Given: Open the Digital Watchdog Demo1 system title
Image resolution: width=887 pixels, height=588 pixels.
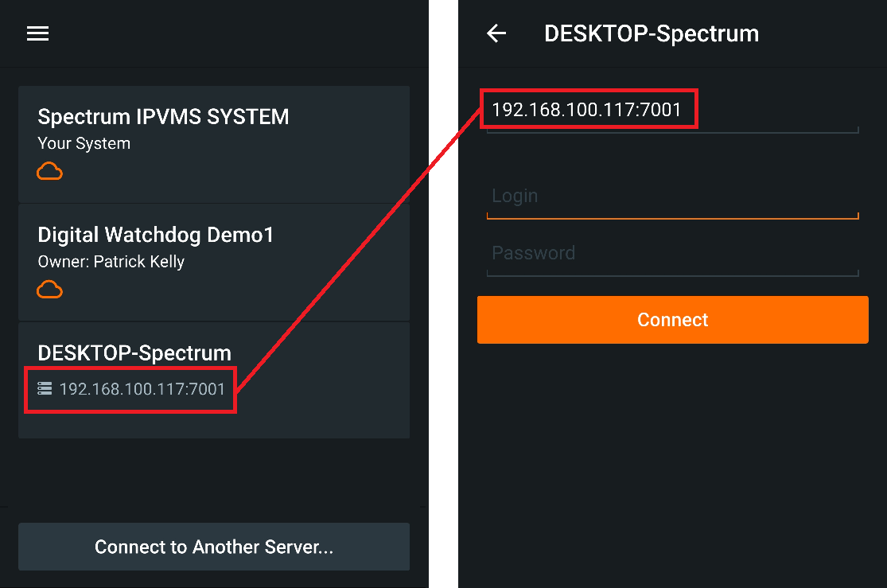Looking at the screenshot, I should coord(156,235).
